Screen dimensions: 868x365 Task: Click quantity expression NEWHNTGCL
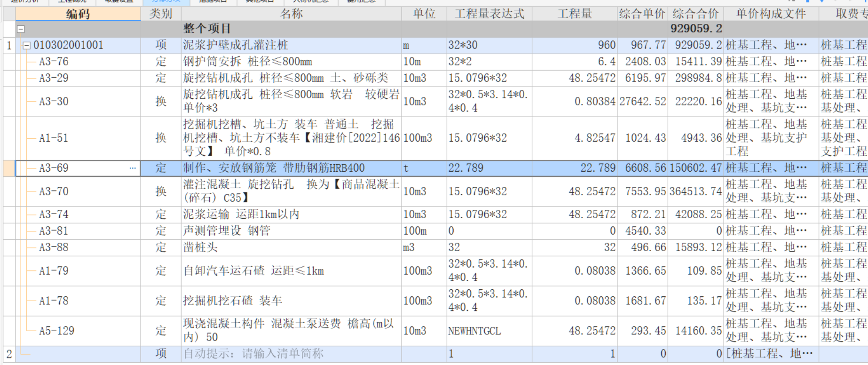(489, 331)
